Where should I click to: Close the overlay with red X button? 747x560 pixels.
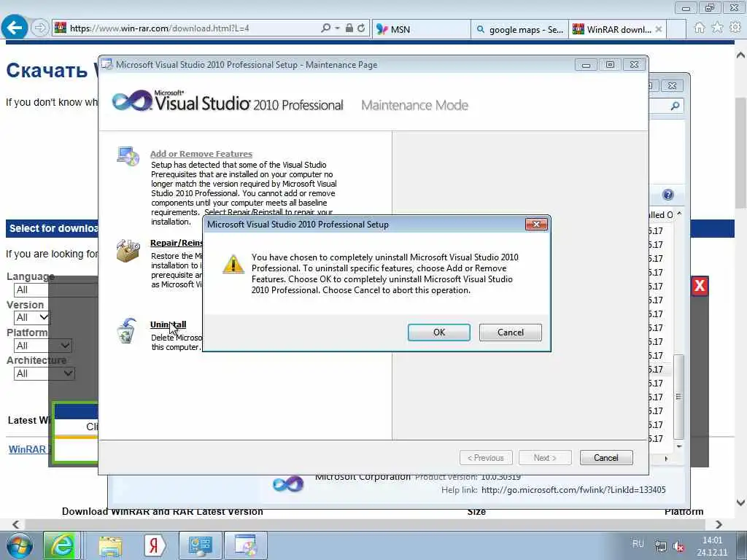(700, 286)
